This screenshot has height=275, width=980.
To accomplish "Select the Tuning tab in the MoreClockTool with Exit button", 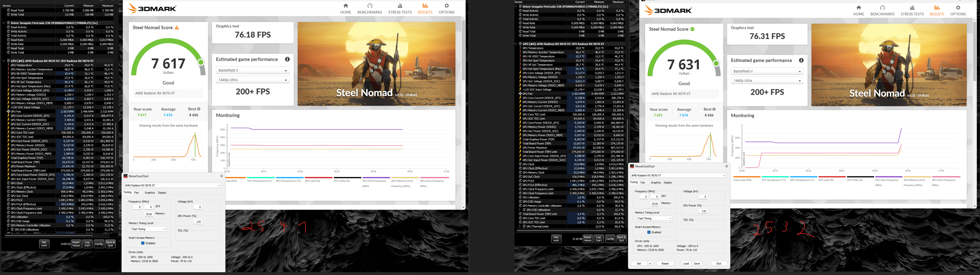I will click(x=634, y=182).
